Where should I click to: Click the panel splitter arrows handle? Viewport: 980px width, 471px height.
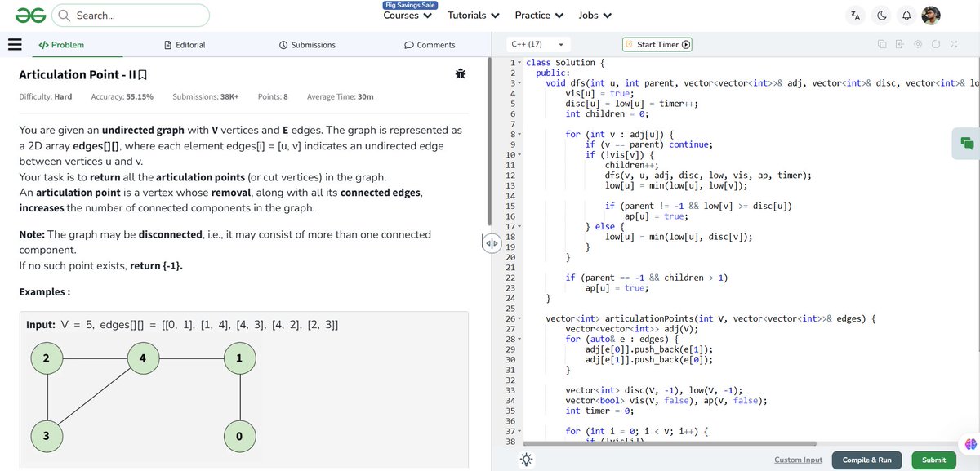(x=492, y=243)
